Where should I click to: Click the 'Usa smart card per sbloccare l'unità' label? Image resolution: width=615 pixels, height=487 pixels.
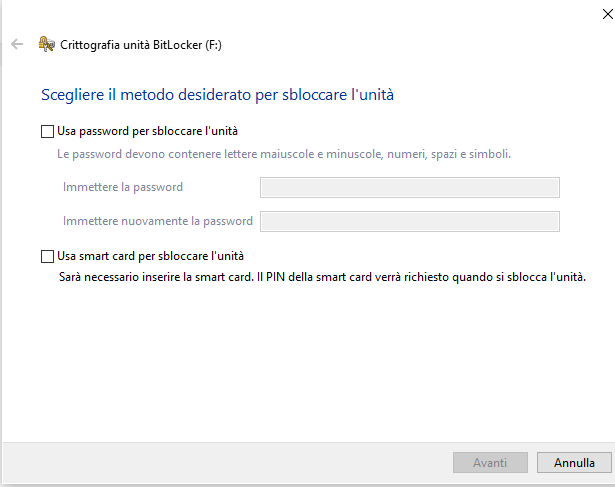151,256
